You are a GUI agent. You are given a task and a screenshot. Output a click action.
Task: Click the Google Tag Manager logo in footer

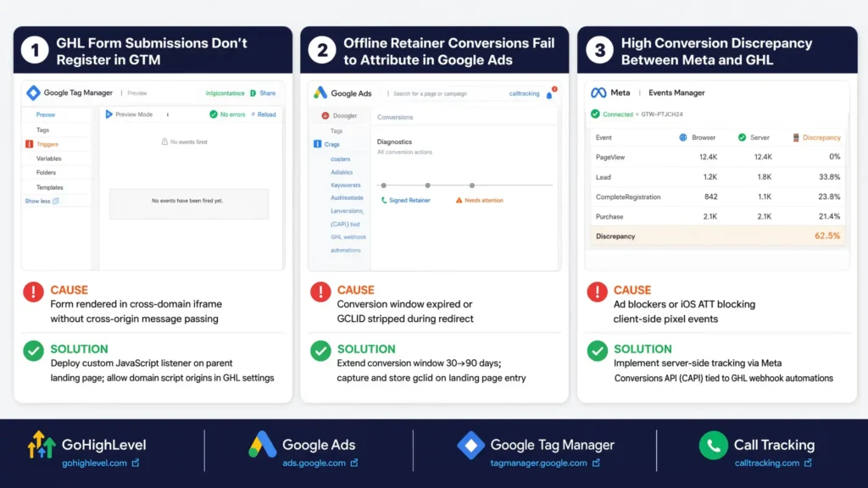471,445
